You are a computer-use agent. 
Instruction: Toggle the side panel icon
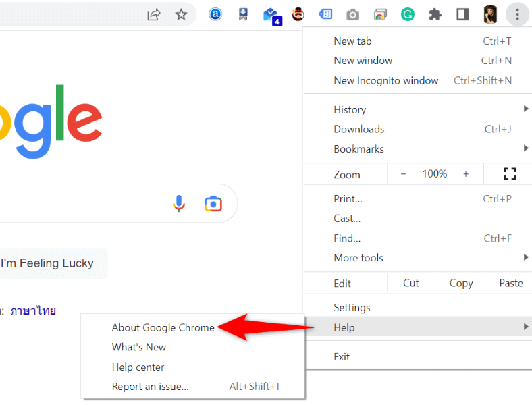[462, 14]
